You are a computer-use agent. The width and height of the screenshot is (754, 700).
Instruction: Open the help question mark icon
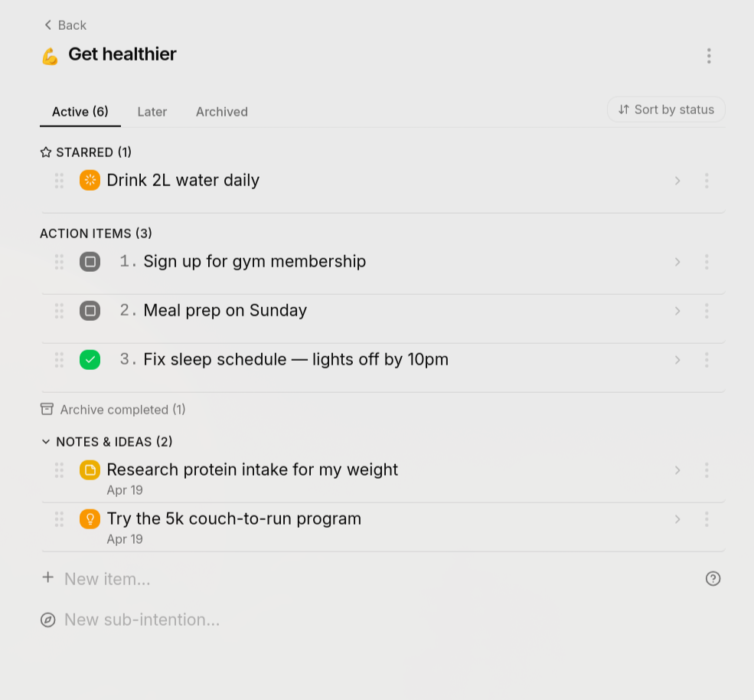click(713, 579)
